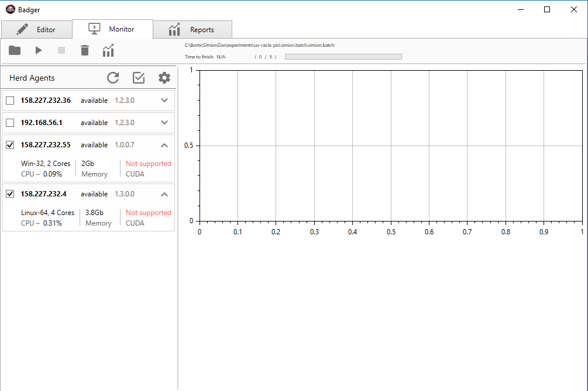
Task: Click the stop experiment icon
Action: pyautogui.click(x=61, y=50)
